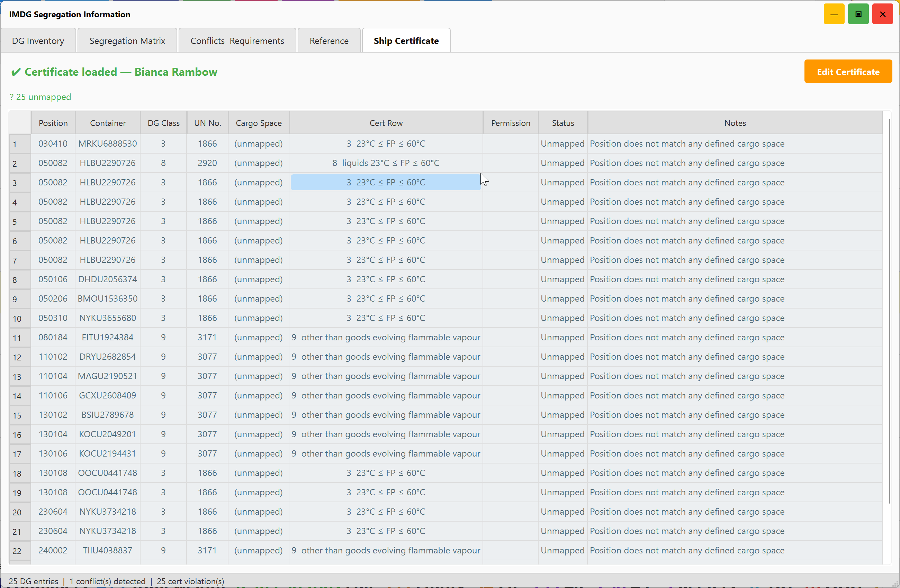Click container cell KOCU2194431
Image resolution: width=900 pixels, height=588 pixels.
coord(108,453)
